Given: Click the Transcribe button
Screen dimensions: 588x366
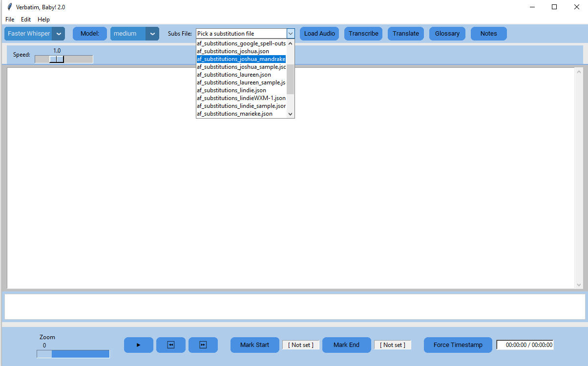Looking at the screenshot, I should pos(363,34).
